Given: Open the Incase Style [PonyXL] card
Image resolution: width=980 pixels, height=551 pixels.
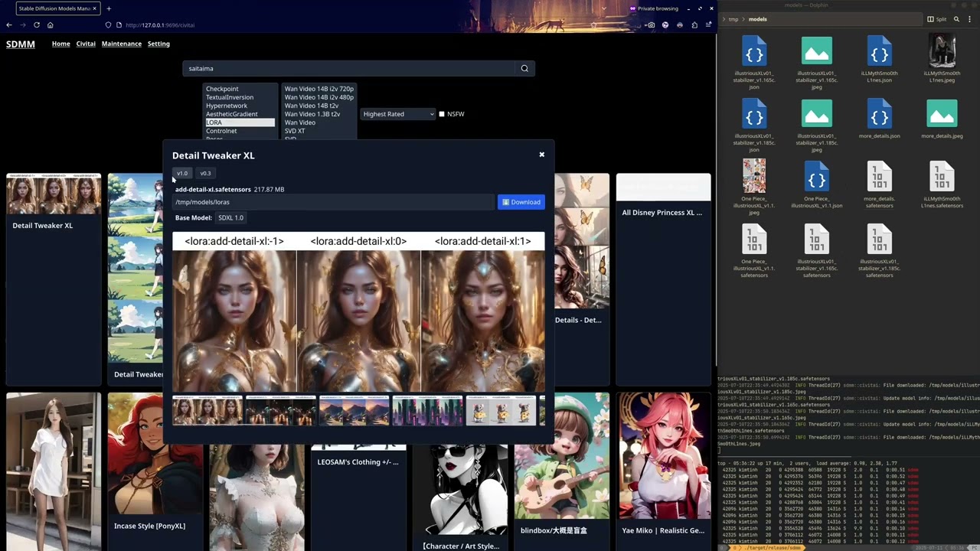Looking at the screenshot, I should click(155, 471).
